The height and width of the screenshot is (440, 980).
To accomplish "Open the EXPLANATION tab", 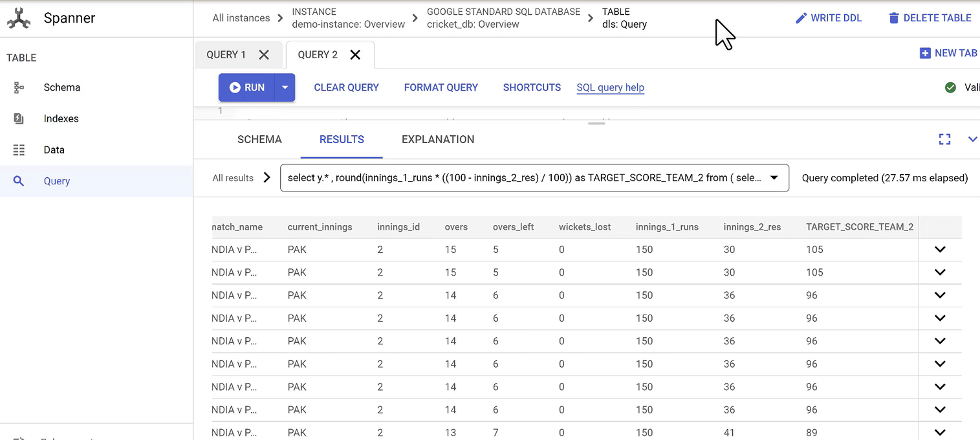I will coord(438,140).
